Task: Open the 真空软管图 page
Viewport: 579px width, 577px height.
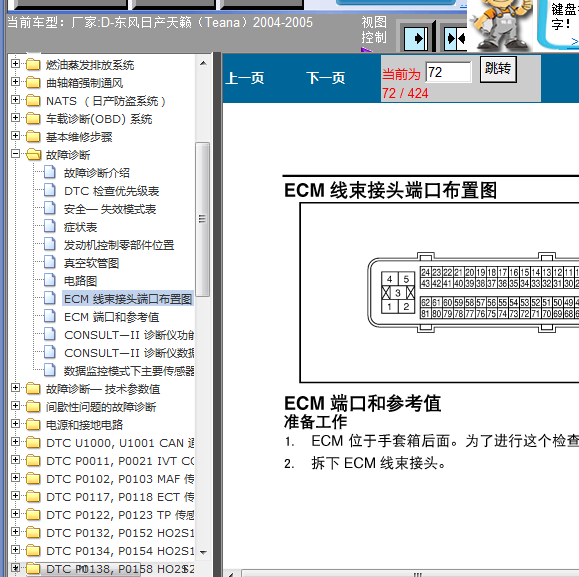Action: 91,263
